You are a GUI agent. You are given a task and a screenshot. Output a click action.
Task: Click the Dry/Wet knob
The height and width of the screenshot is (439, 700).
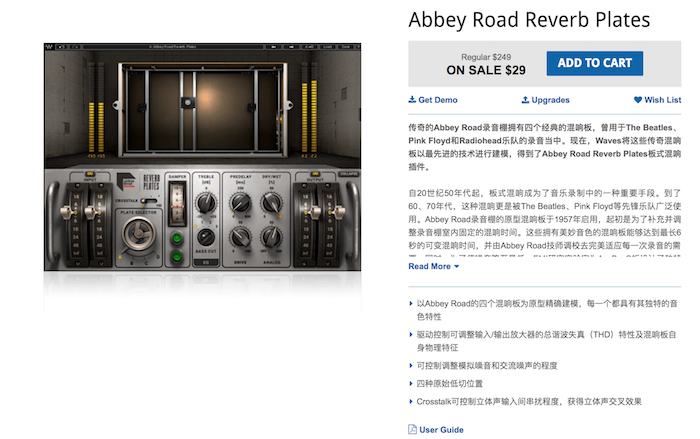[271, 203]
